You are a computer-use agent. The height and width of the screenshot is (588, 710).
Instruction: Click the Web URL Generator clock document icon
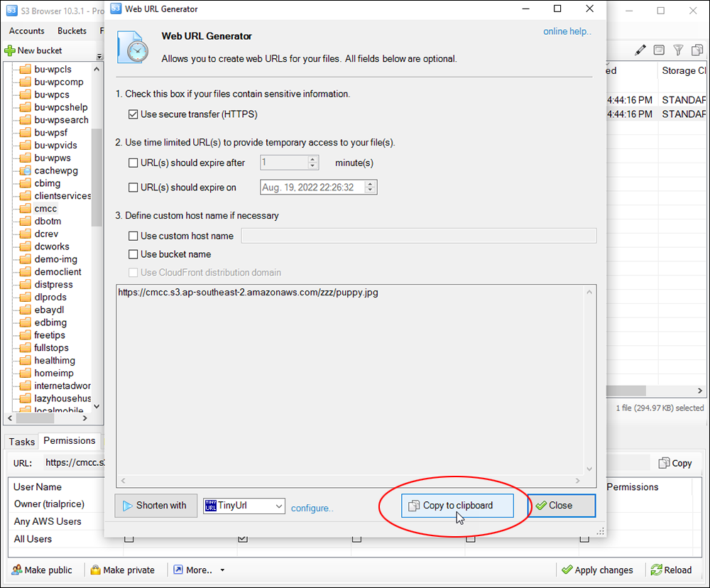[132, 47]
